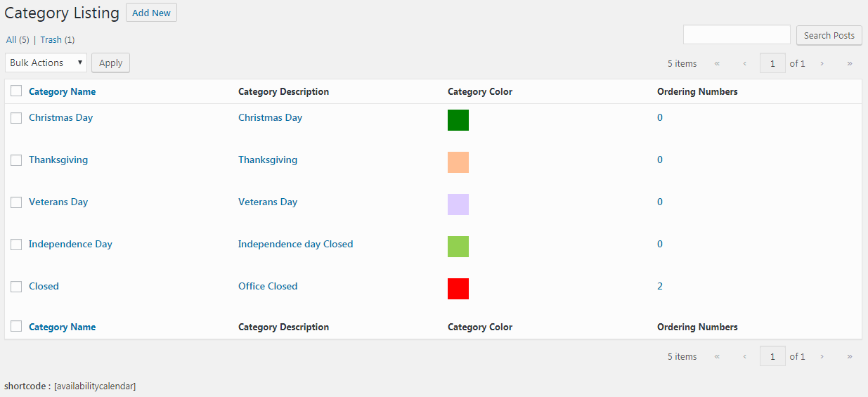Check the Closed category row checkbox
The image size is (868, 397).
click(x=16, y=287)
